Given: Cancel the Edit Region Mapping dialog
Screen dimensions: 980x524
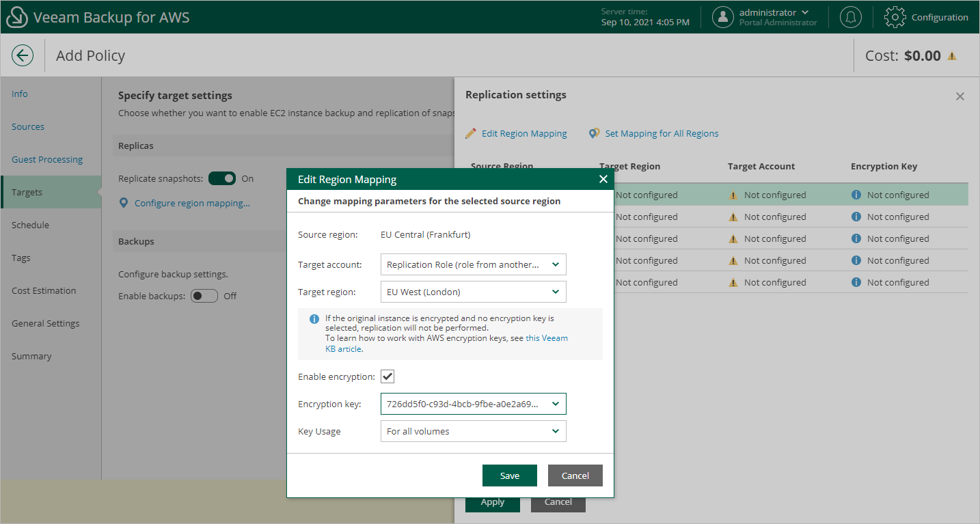Looking at the screenshot, I should (x=575, y=475).
